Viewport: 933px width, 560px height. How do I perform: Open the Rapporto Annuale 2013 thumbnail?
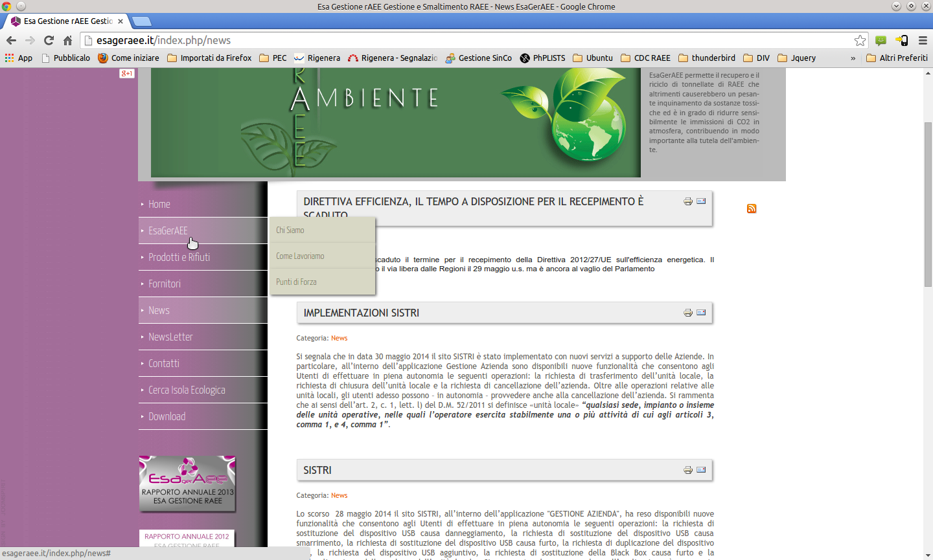click(x=187, y=484)
